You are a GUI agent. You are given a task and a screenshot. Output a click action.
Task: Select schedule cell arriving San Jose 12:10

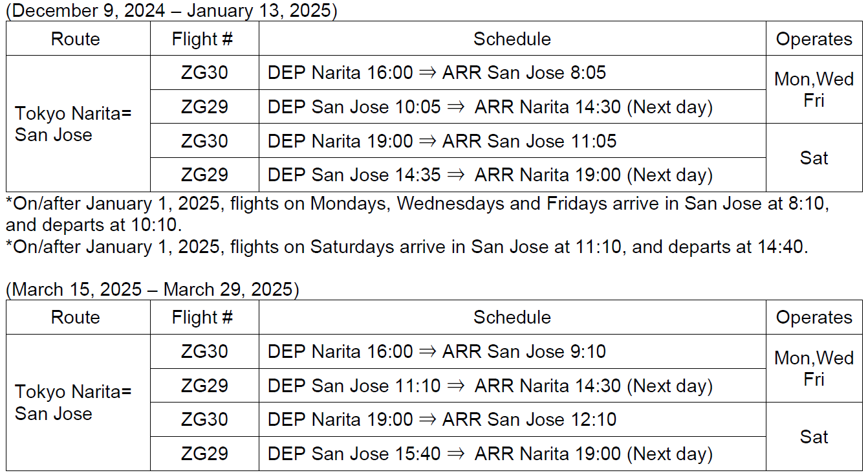442,419
